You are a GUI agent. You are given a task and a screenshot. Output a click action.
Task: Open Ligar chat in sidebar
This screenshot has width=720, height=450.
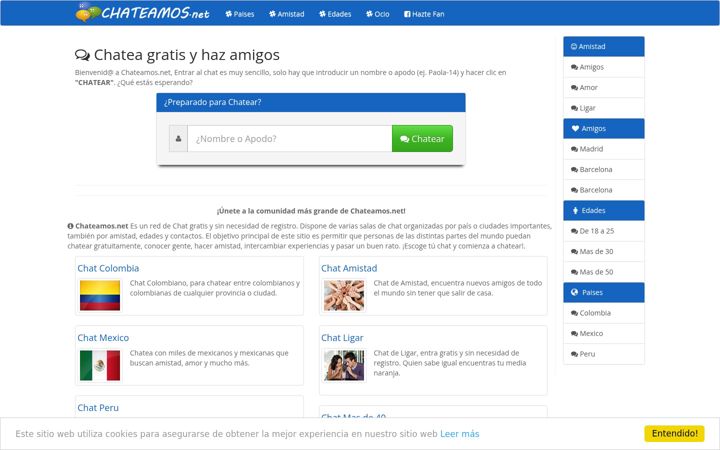(x=604, y=108)
